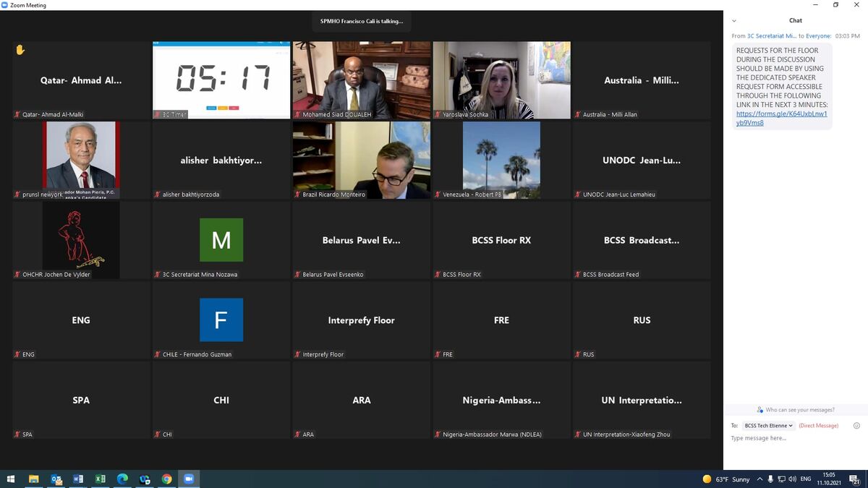This screenshot has height=488, width=868.
Task: Open the Windows notification center
Action: [x=854, y=479]
